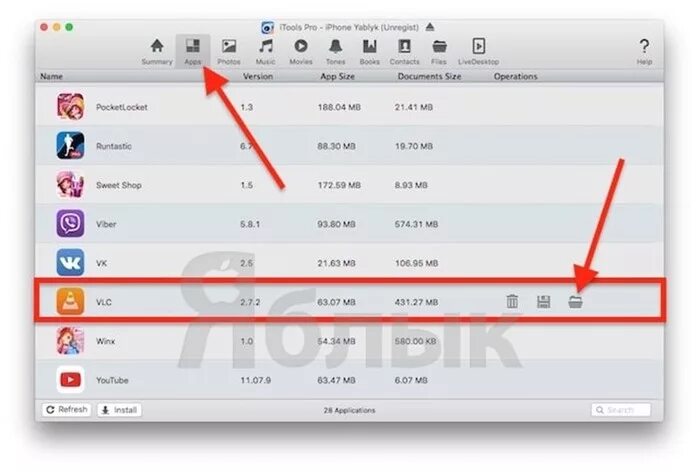Back up VLC with the floppy disk icon

coord(543,302)
